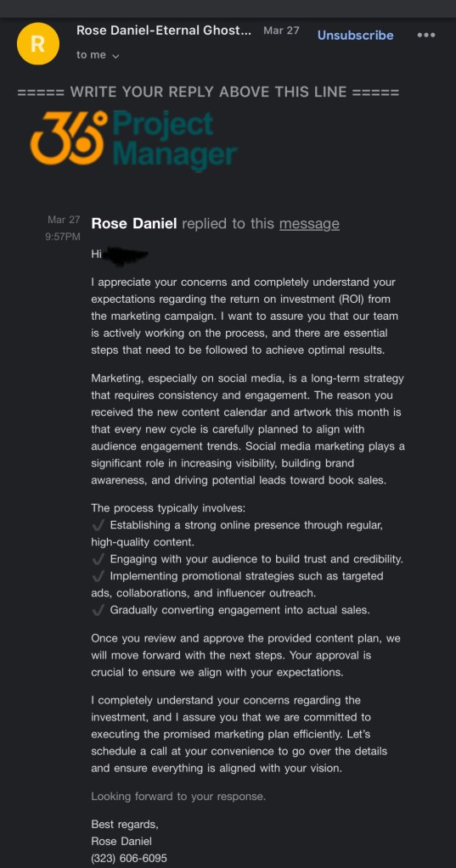
Task: Tap the sender name Rose Daniel-Eternal Ghost
Action: [x=163, y=31]
